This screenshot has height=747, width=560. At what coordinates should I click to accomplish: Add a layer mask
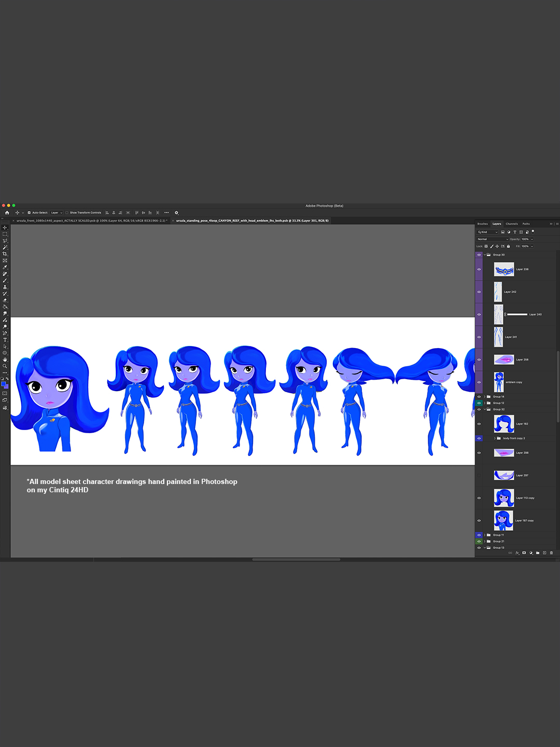tap(524, 553)
